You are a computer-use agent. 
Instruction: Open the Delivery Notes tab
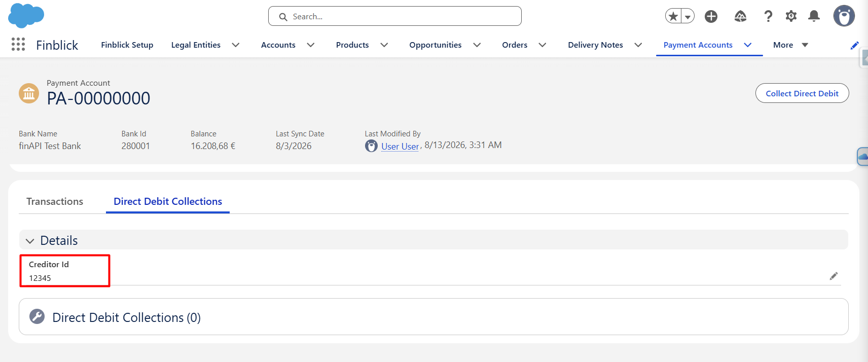(595, 45)
